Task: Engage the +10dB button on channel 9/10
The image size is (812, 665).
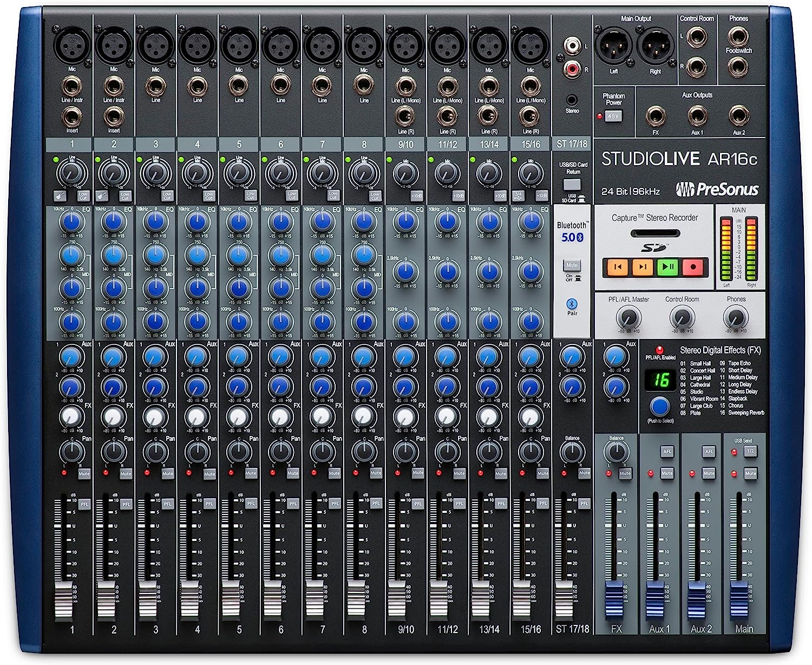Action: click(x=417, y=195)
